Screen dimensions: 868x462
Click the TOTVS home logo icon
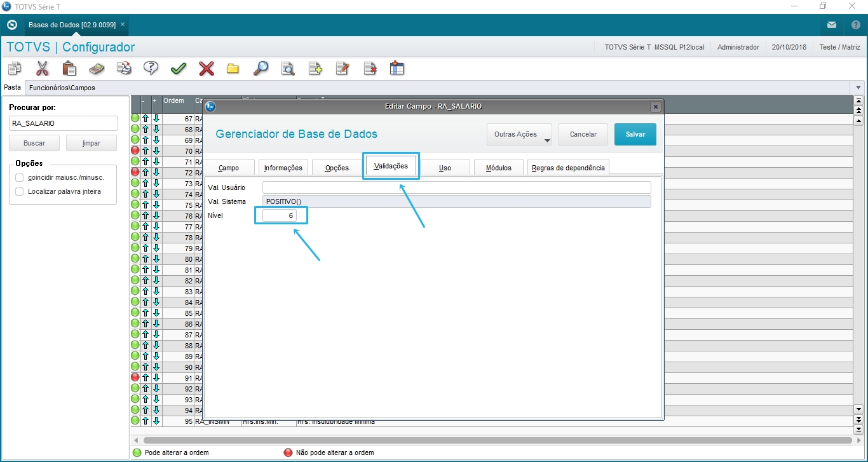[11, 25]
